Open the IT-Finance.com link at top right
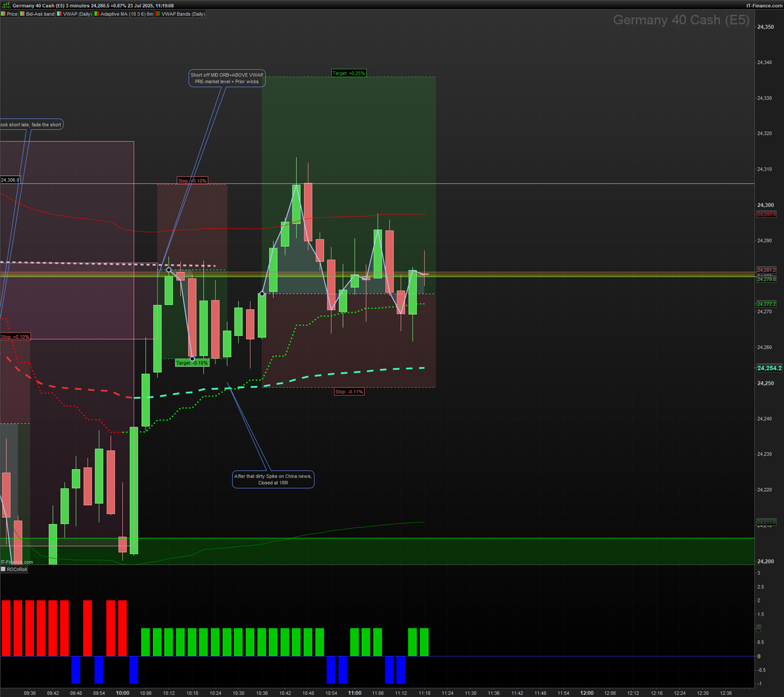Image resolution: width=784 pixels, height=697 pixels. point(764,5)
